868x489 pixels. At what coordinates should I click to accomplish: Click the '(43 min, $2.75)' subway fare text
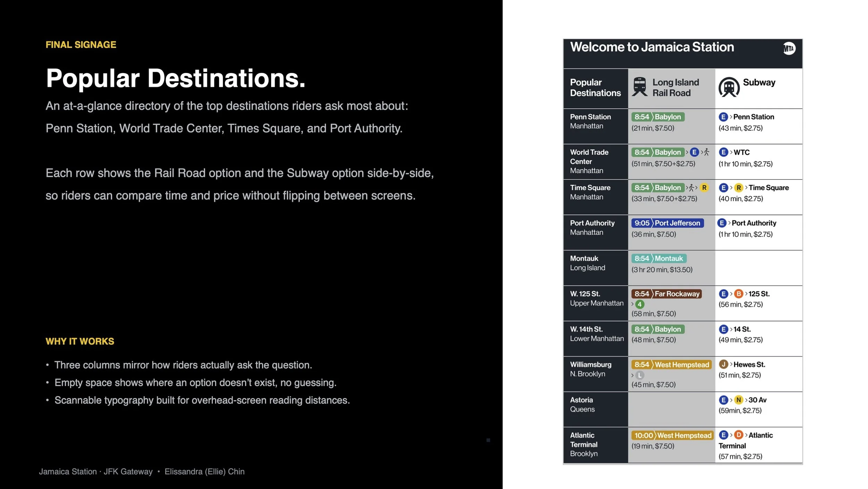pyautogui.click(x=741, y=128)
